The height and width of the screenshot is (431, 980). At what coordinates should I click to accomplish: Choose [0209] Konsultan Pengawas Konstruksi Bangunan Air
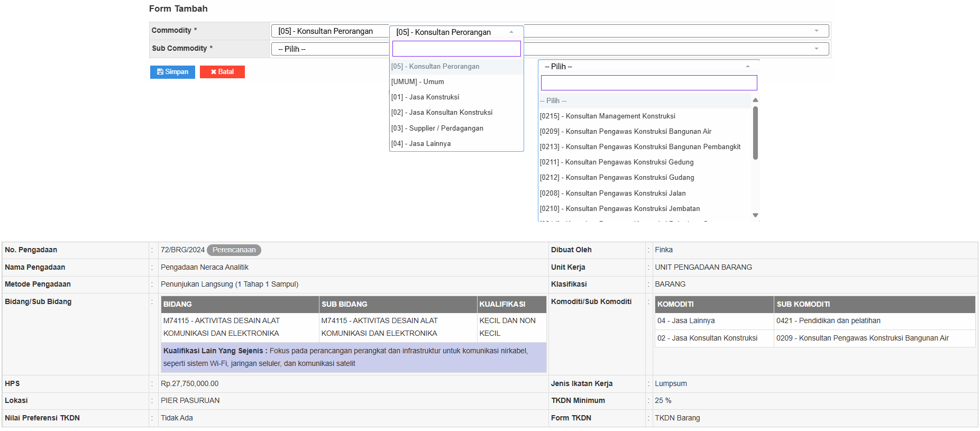tap(625, 132)
